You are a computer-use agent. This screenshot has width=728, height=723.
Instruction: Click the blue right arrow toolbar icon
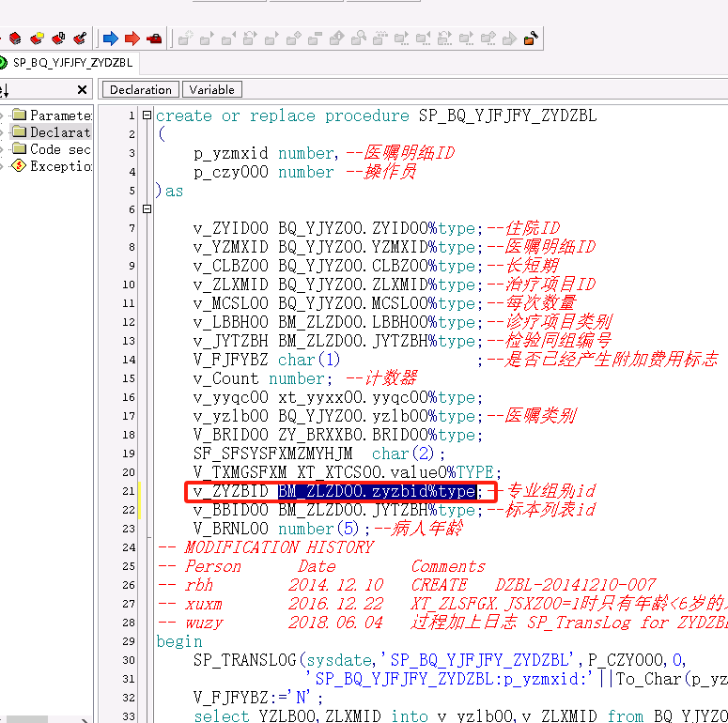(x=111, y=38)
